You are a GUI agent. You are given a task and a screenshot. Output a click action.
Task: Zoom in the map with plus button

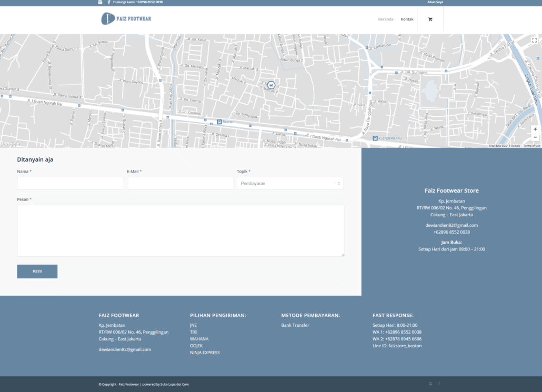(535, 129)
